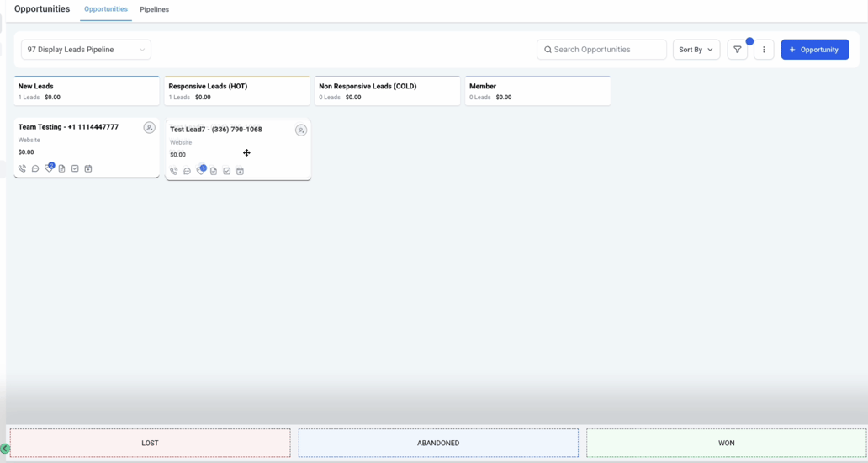This screenshot has width=868, height=463.
Task: Click the assign user avatar on Test Lead7 card
Action: (300, 130)
